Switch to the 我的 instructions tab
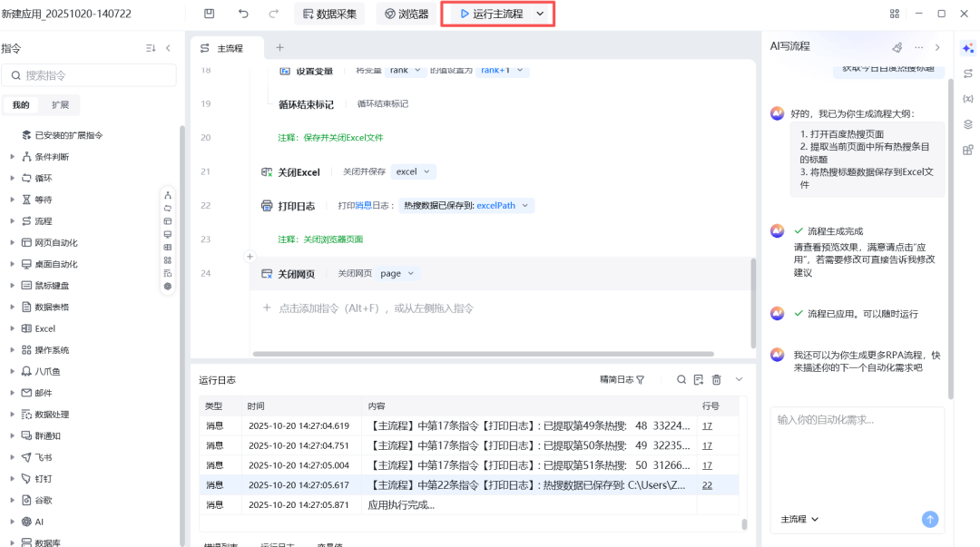 point(21,105)
